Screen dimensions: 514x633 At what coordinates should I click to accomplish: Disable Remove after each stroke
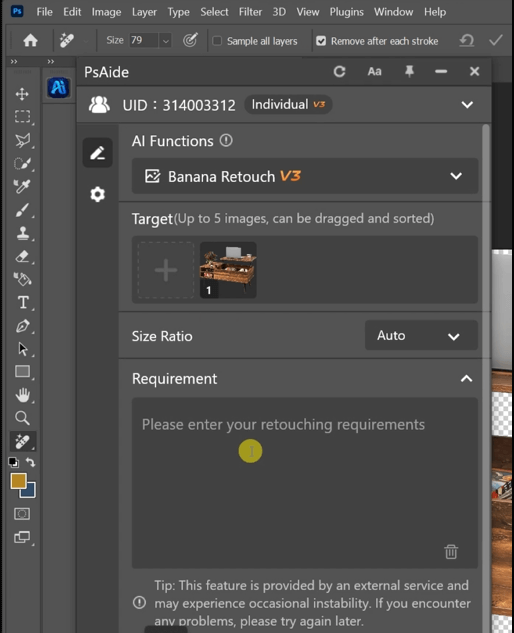coord(321,41)
